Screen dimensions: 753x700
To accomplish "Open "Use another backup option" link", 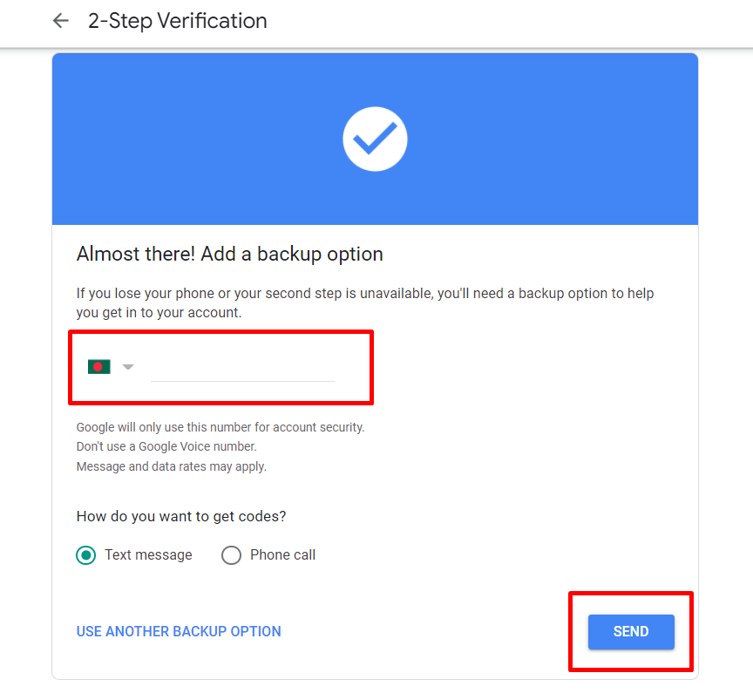I will click(x=179, y=631).
